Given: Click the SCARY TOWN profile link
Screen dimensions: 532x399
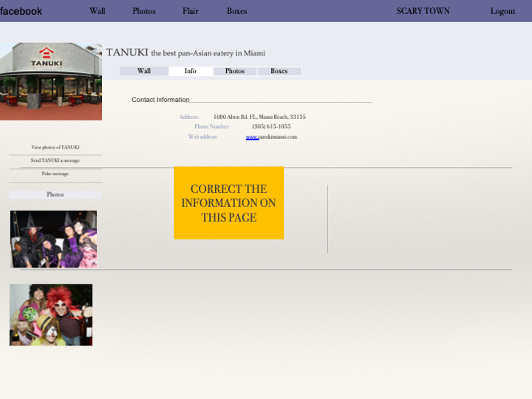Looking at the screenshot, I should pyautogui.click(x=423, y=11).
